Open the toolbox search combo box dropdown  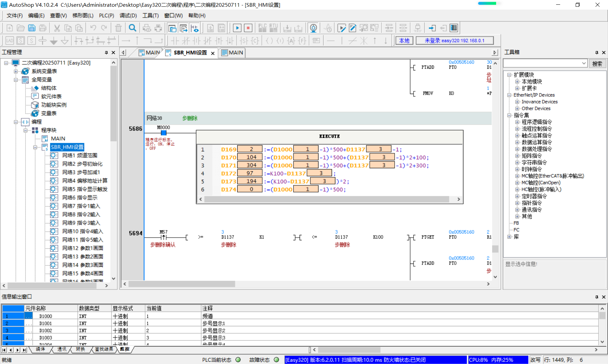click(584, 63)
